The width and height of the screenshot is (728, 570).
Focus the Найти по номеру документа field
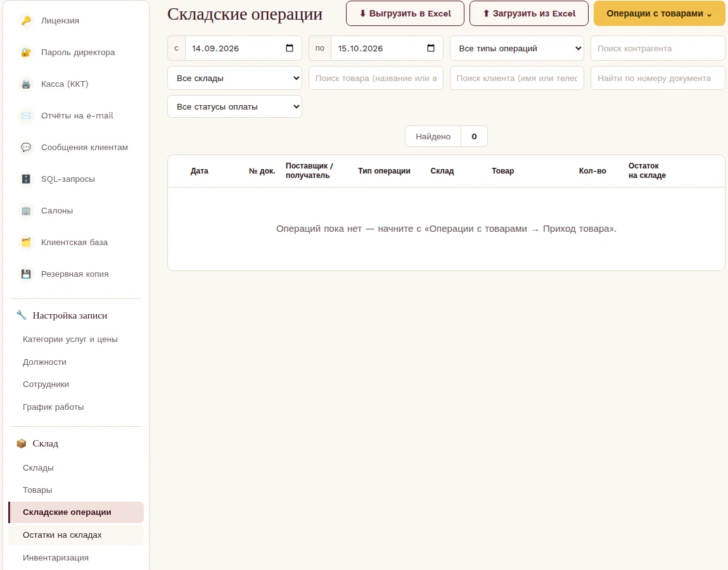point(658,78)
